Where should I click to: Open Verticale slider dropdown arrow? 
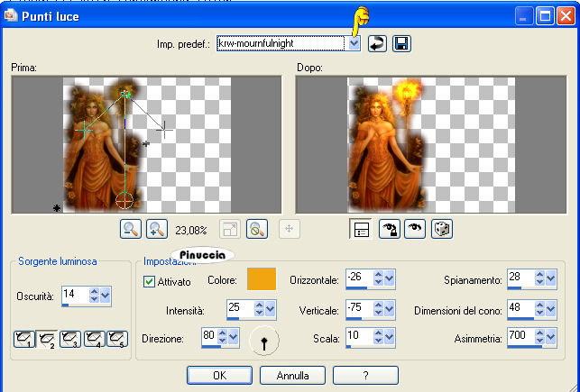click(389, 308)
